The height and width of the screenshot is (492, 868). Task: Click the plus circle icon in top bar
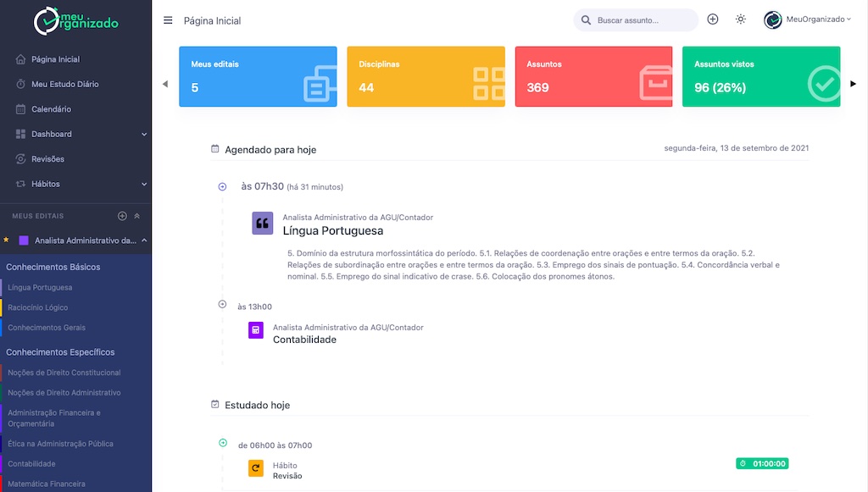pyautogui.click(x=712, y=19)
